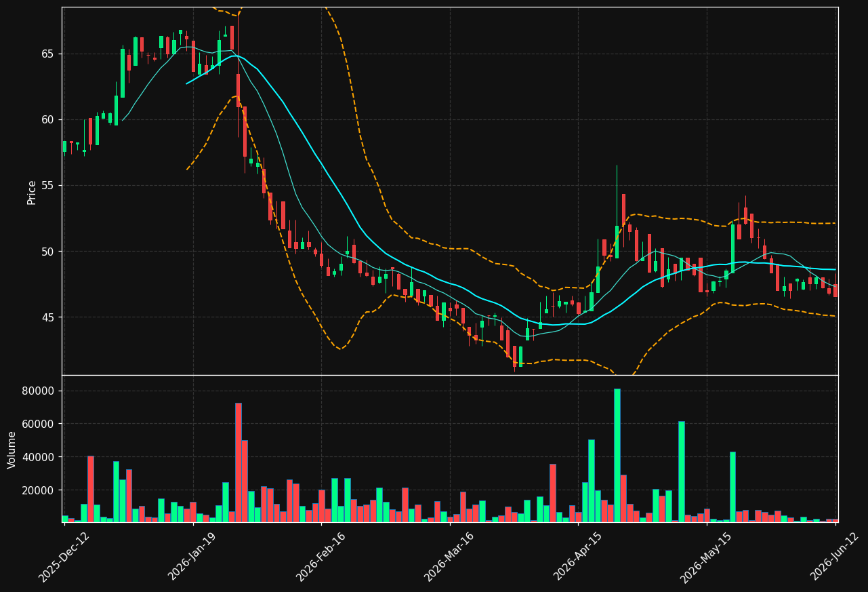
Task: Click the tallest red volume bar above 70000
Action: 239,462
